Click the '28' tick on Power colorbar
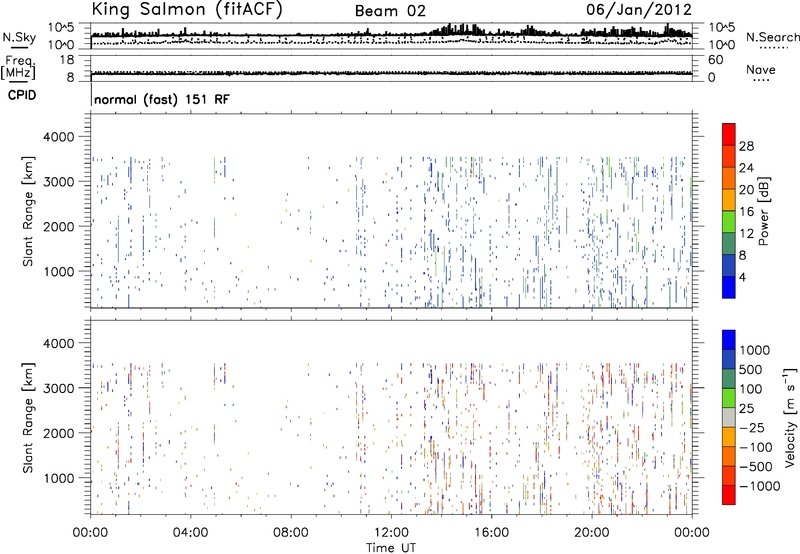The width and height of the screenshot is (800, 554). (x=746, y=146)
